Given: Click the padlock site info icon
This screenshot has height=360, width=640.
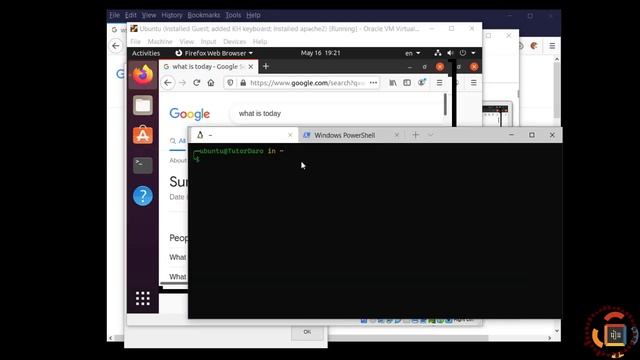Looking at the screenshot, I should [243, 83].
